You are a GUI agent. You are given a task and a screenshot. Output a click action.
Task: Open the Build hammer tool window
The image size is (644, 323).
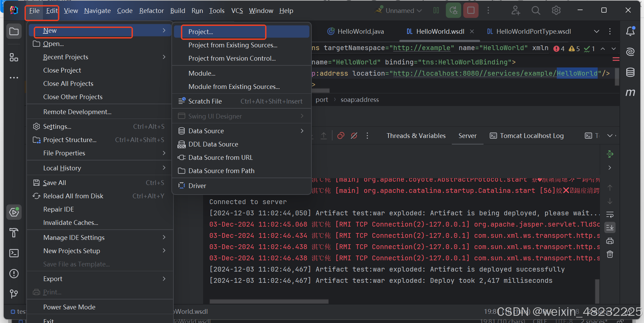[x=14, y=233]
